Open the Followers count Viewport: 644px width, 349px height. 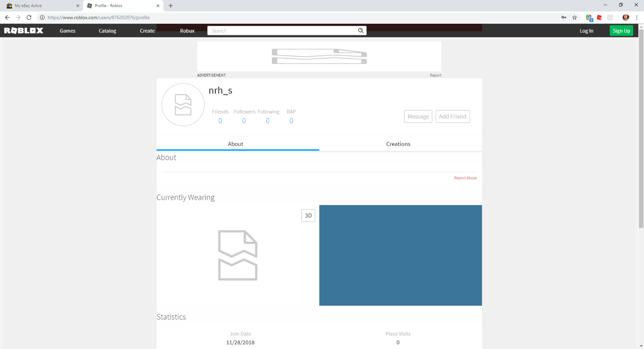click(244, 121)
